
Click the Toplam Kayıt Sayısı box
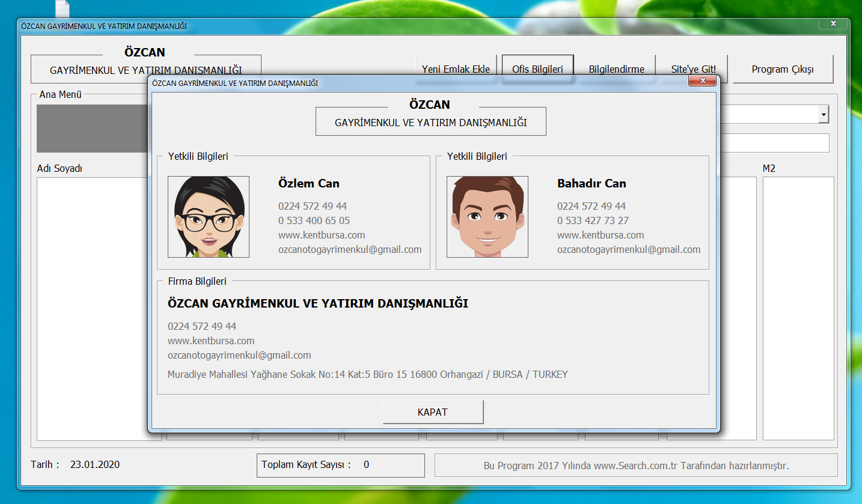click(x=340, y=465)
